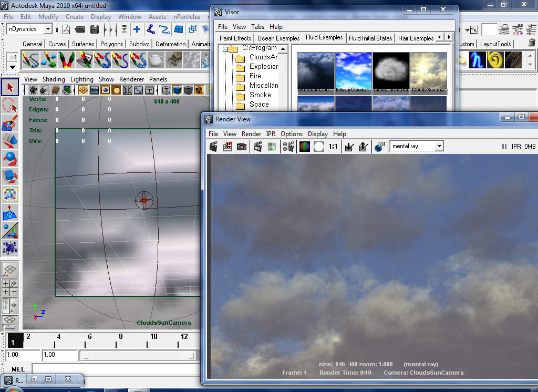Toggle the Resolution Gate viewport button
Image resolution: width=538 pixels, height=392 pixels.
tap(105, 90)
